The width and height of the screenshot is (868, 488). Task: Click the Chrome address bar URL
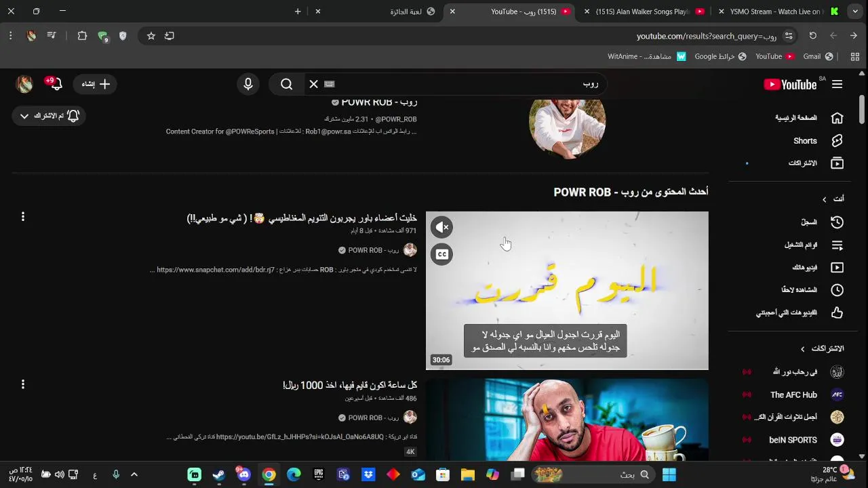pyautogui.click(x=706, y=36)
